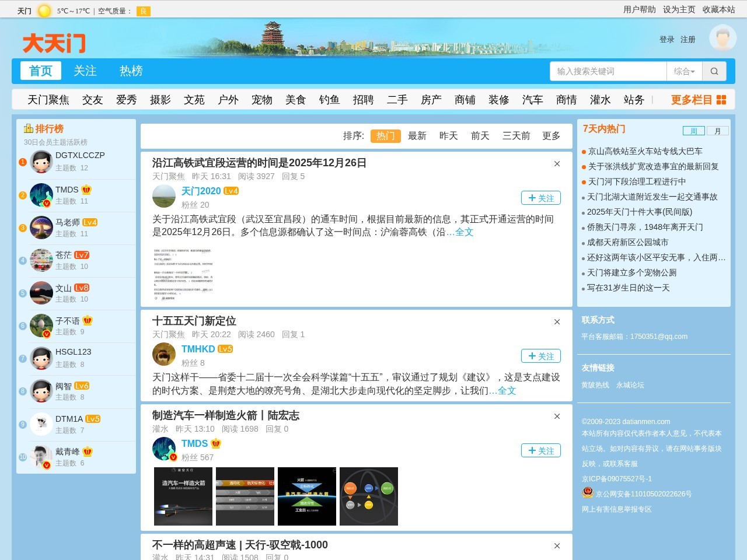Click the trophy icon beside 排行榜
Image resolution: width=747 pixels, height=560 pixels.
[x=29, y=128]
